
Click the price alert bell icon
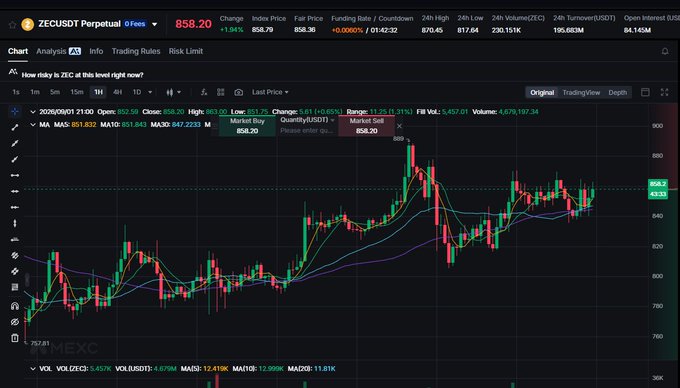coord(665,51)
